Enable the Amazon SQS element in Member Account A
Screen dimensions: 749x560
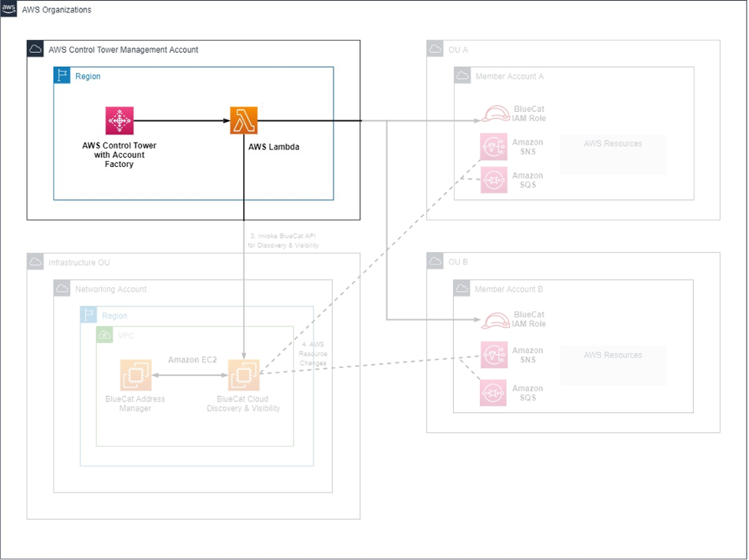(493, 179)
